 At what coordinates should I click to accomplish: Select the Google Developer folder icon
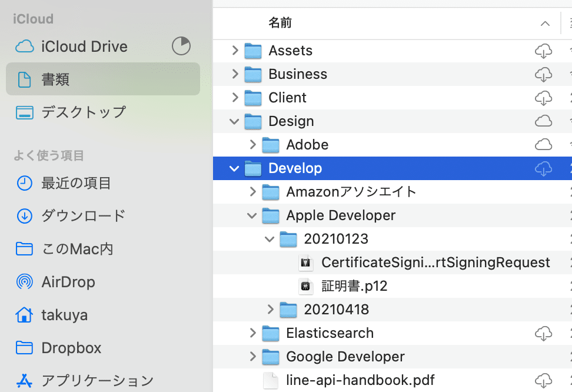(x=271, y=357)
